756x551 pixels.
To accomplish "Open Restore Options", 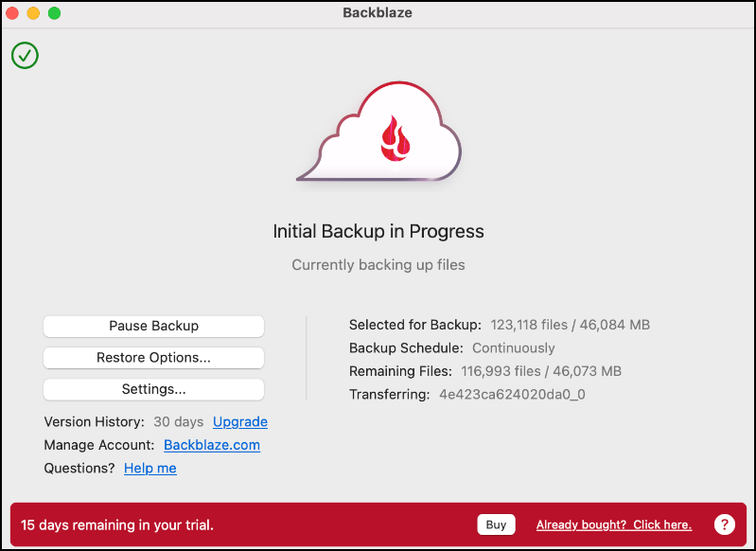I will coord(153,358).
